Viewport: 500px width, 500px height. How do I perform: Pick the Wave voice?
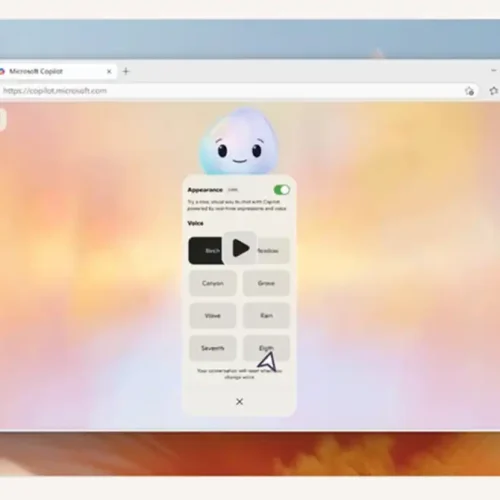coord(213,316)
